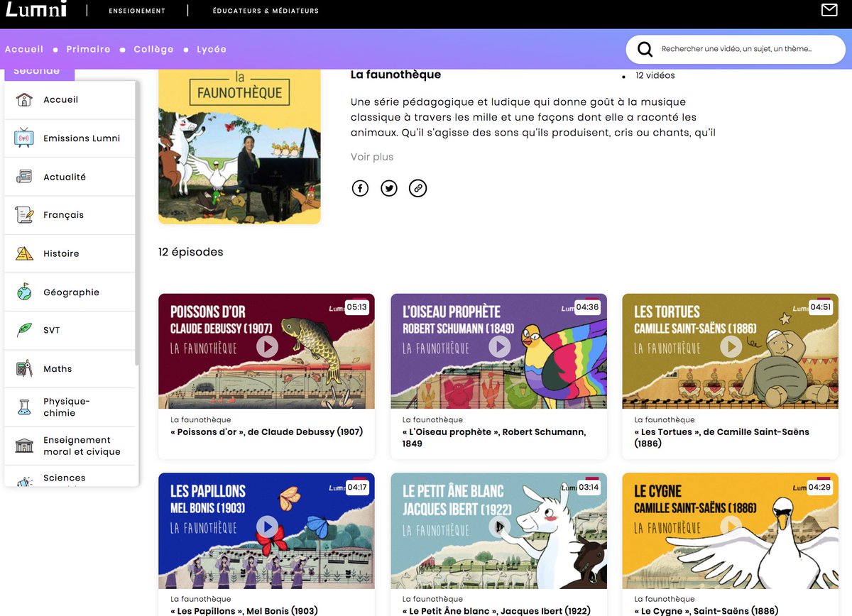Open Maths subject in sidebar
The height and width of the screenshot is (616, 852).
pos(70,368)
